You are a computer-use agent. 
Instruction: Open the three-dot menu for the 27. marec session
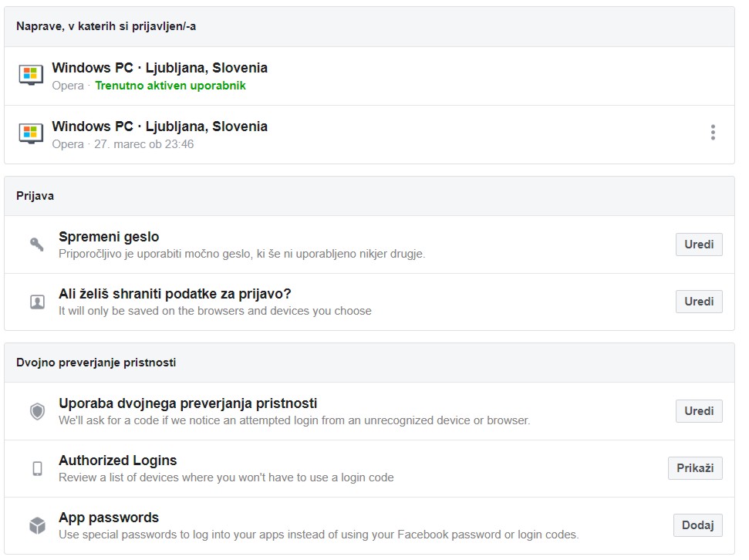click(713, 133)
